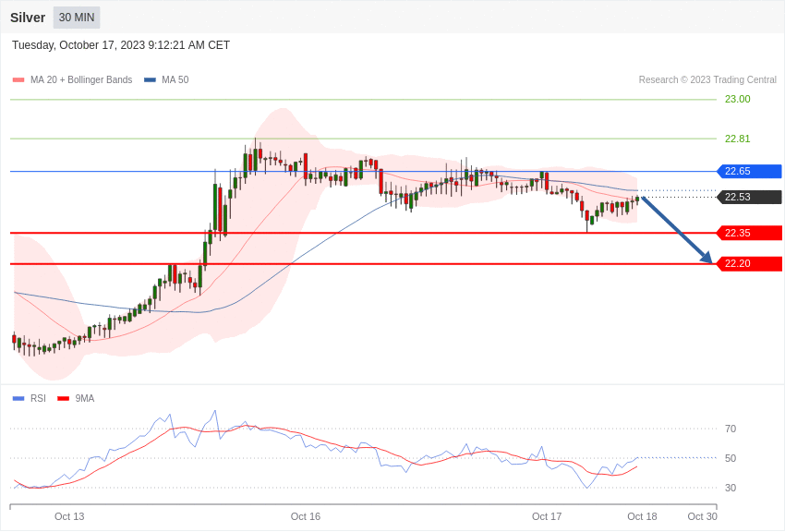Click the Silver chart title
This screenshot has width=785, height=532.
pyautogui.click(x=28, y=18)
